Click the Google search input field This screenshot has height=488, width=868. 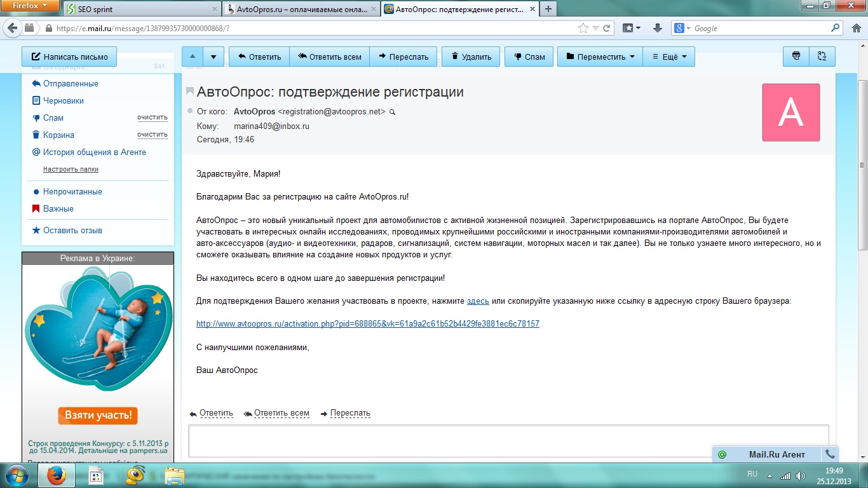(x=761, y=29)
